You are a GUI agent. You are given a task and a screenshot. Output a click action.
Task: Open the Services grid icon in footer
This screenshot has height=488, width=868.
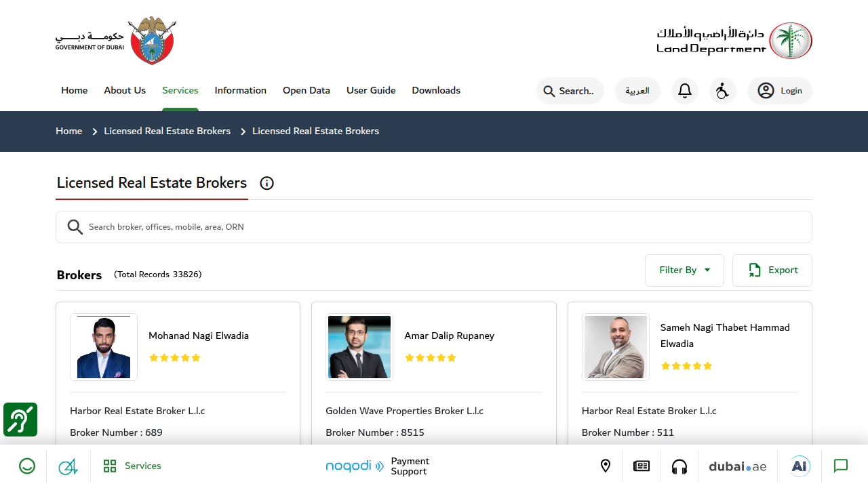coord(110,466)
